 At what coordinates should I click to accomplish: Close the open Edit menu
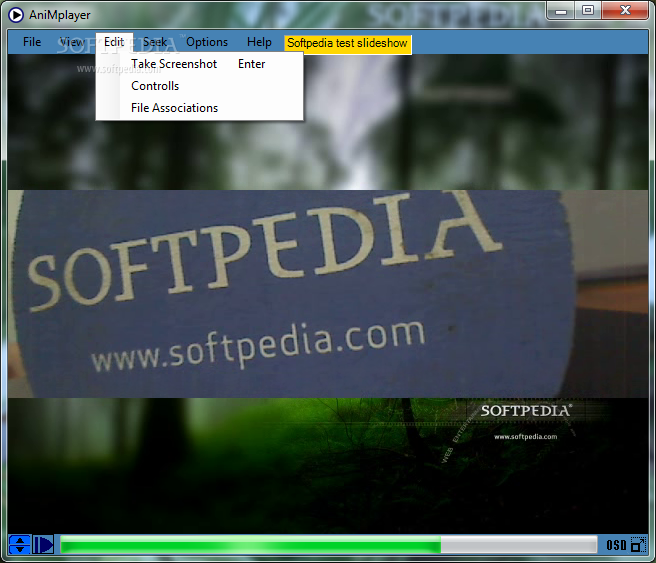(114, 42)
